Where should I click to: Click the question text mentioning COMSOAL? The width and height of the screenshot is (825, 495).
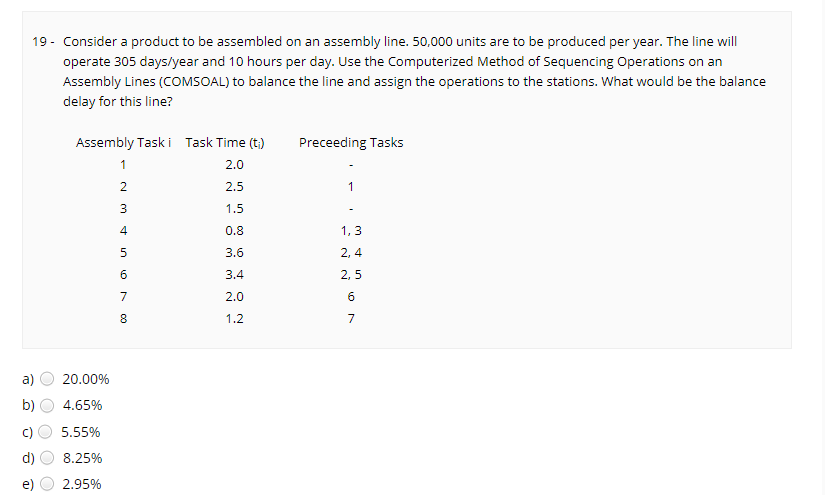(414, 72)
